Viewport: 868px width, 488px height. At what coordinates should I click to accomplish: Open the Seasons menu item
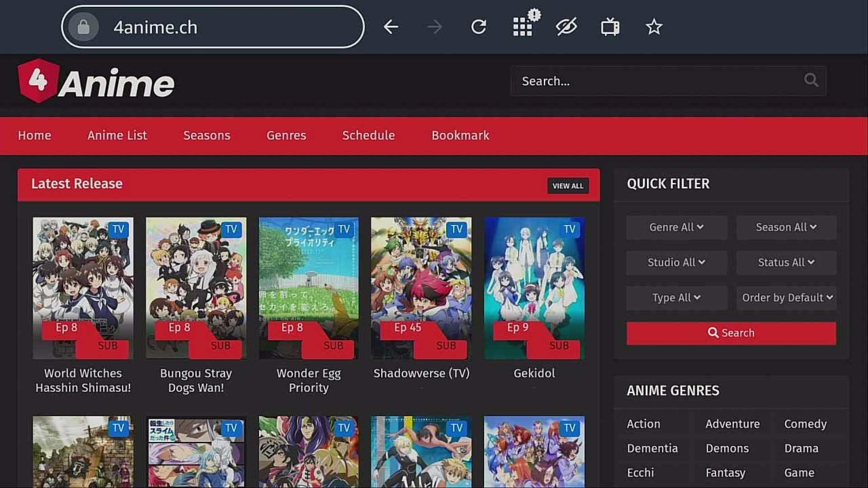(x=207, y=135)
